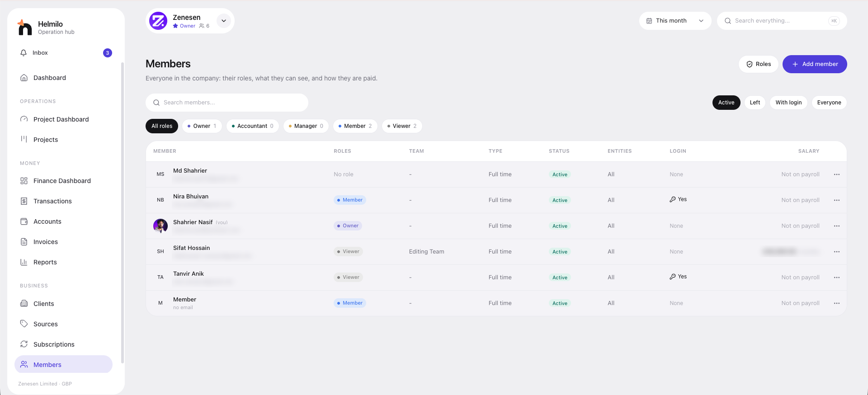Click the Invoices document icon
Image resolution: width=868 pixels, height=395 pixels.
24,242
